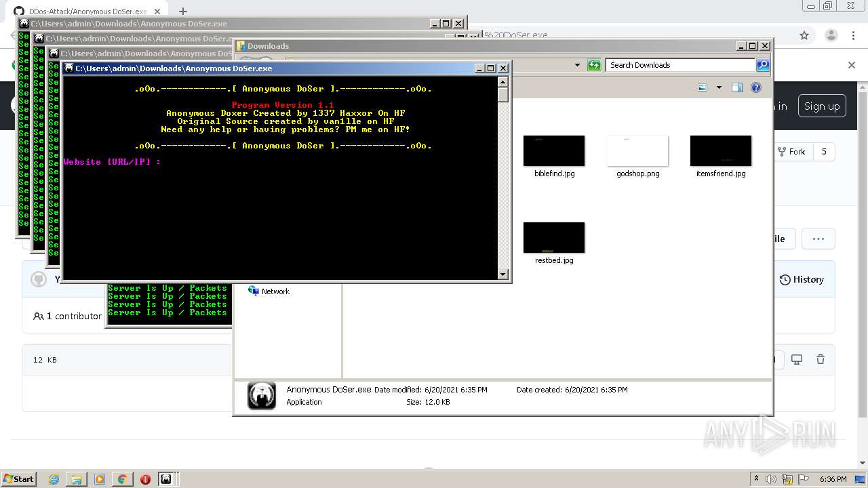Select the restbed.jpg thumbnail
The height and width of the screenshot is (488, 868).
pyautogui.click(x=554, y=237)
